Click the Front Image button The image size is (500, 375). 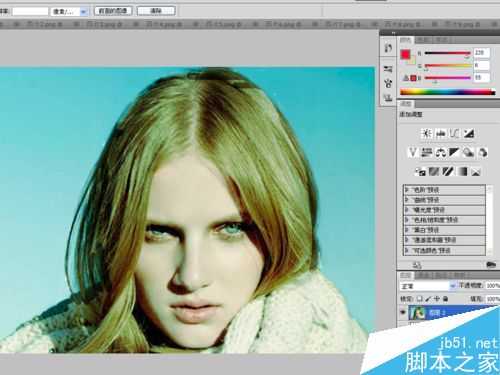[x=113, y=11]
